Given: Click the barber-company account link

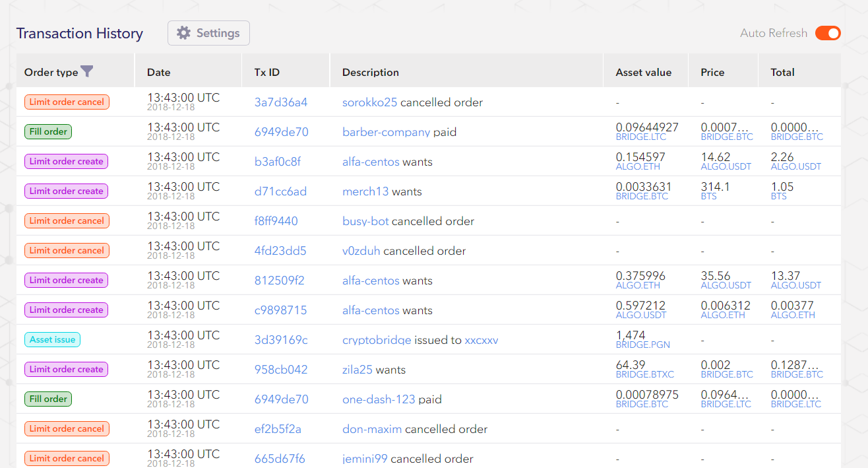Looking at the screenshot, I should [386, 132].
